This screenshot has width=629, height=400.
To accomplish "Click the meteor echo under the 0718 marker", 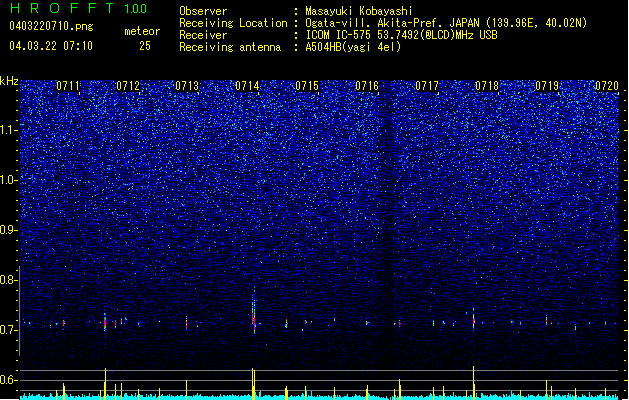I will click(473, 319).
